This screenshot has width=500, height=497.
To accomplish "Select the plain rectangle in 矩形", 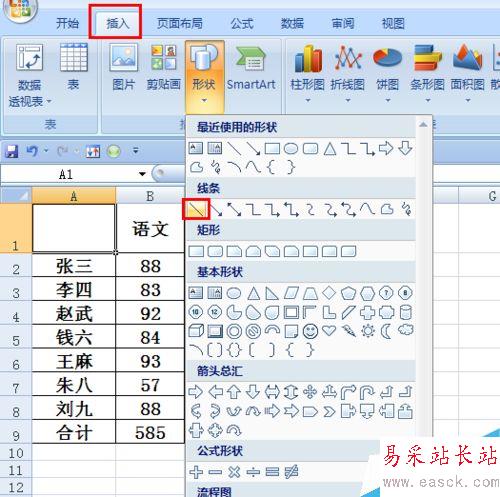I will coord(196,251).
